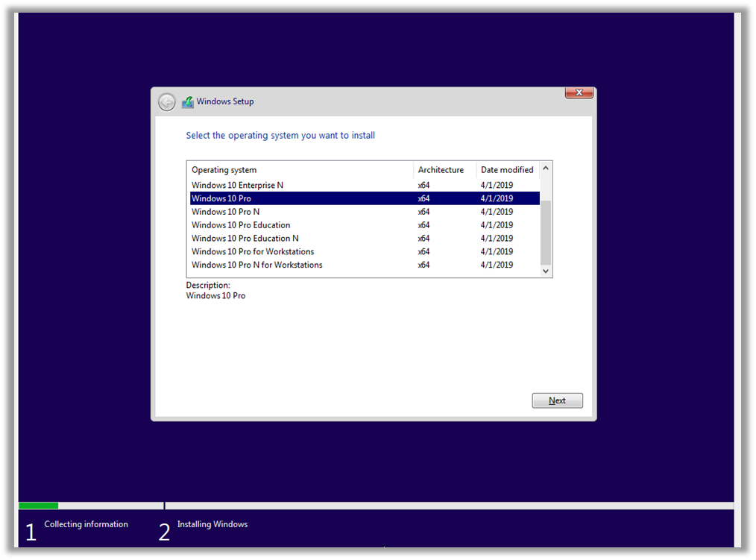The image size is (756, 560).
Task: Click the 'Select the operating system' heading
Action: click(280, 136)
